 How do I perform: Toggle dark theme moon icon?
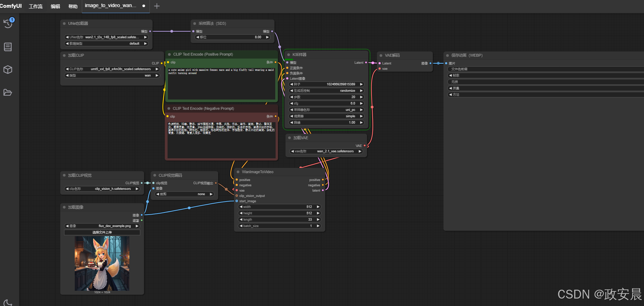pyautogui.click(x=8, y=302)
